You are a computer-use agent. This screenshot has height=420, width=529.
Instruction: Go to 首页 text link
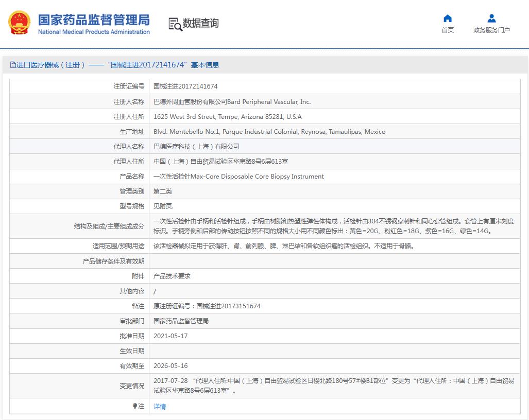coord(448,30)
